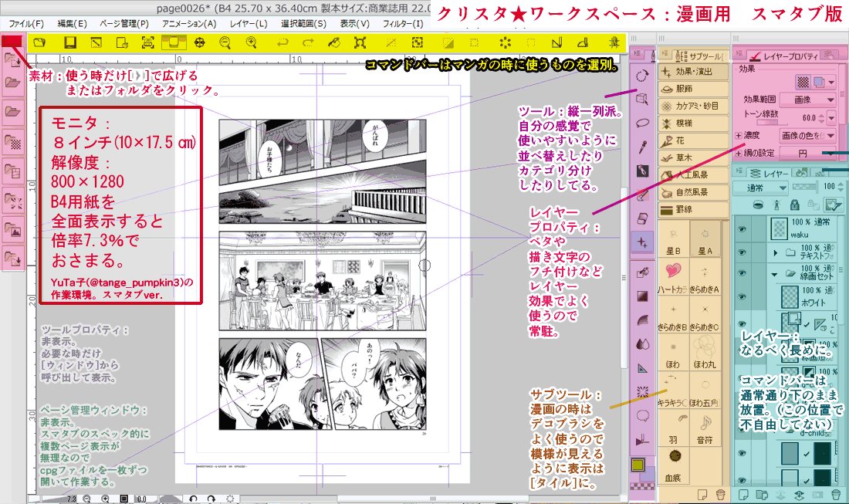This screenshot has width=849, height=504.
Task: Click the Zoom in magnifier in command bar
Action: [x=252, y=42]
